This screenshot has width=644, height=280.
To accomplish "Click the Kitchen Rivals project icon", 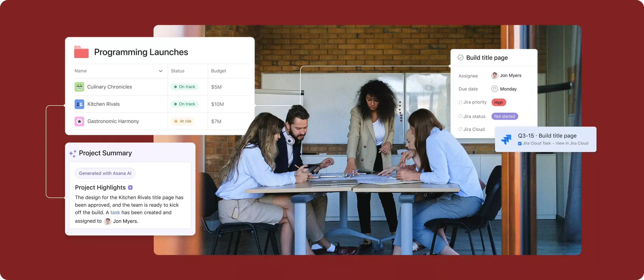I will click(79, 104).
